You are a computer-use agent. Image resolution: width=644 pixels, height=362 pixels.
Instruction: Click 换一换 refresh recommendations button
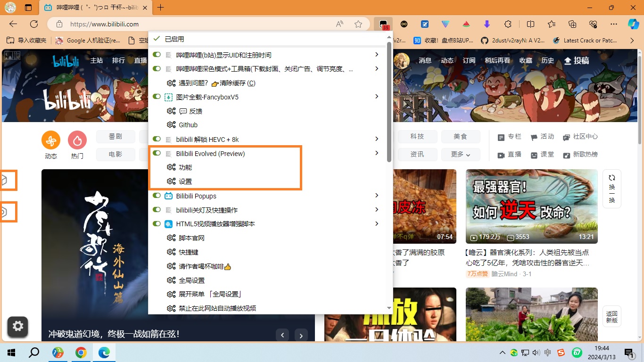612,189
